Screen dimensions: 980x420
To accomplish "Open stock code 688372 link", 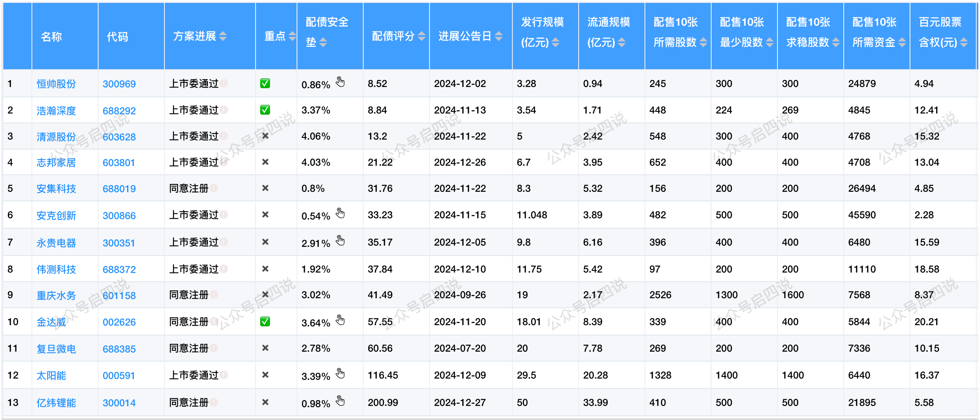I will (x=119, y=270).
